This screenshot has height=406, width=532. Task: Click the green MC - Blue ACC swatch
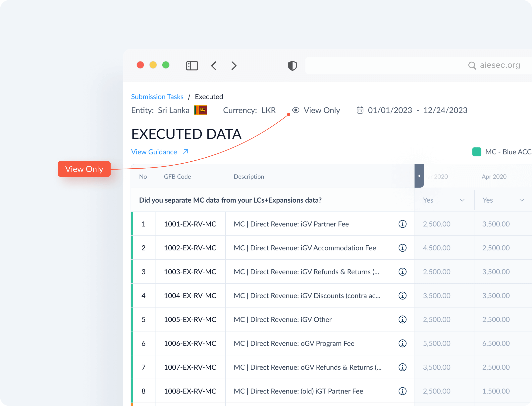coord(477,152)
